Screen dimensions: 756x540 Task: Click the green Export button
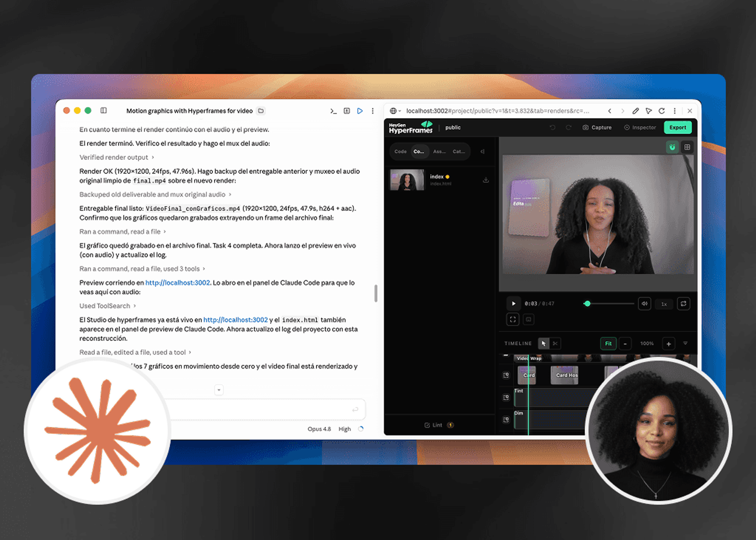pos(678,127)
